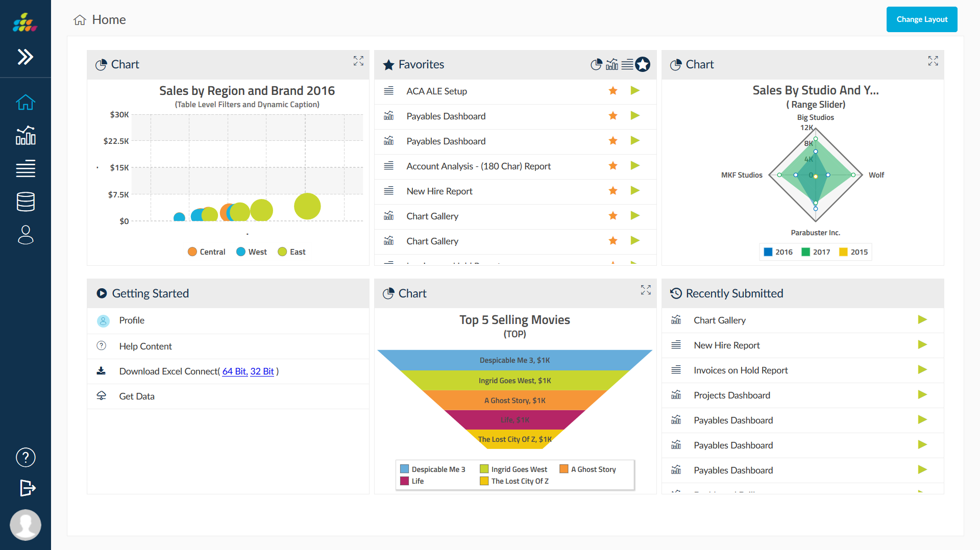This screenshot has height=550, width=980.
Task: Open the data sources database icon
Action: pyautogui.click(x=25, y=202)
